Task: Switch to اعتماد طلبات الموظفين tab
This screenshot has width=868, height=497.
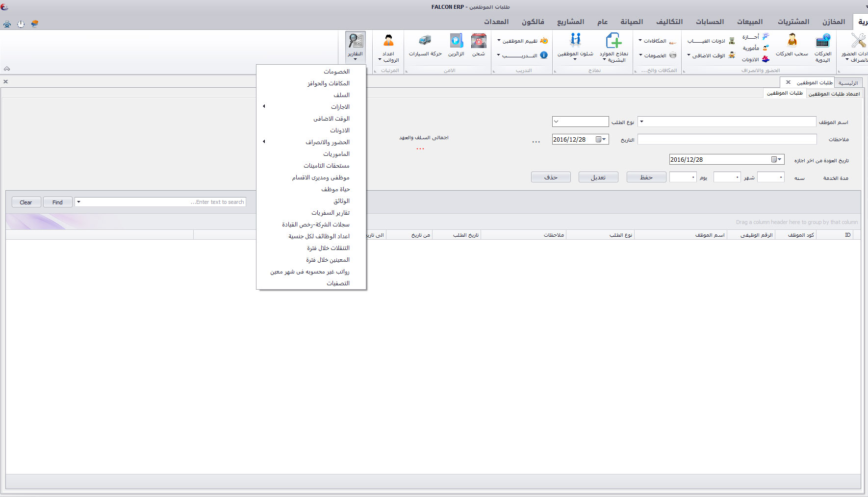Action: 834,94
